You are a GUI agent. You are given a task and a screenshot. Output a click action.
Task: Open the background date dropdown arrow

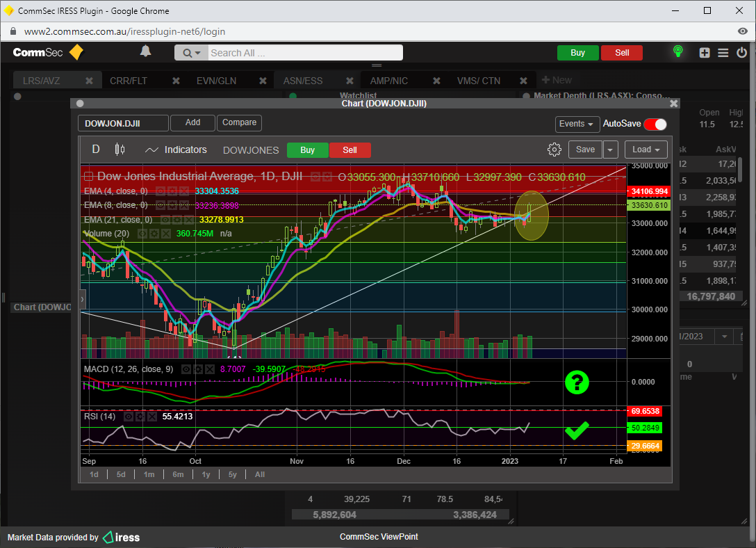pos(724,336)
